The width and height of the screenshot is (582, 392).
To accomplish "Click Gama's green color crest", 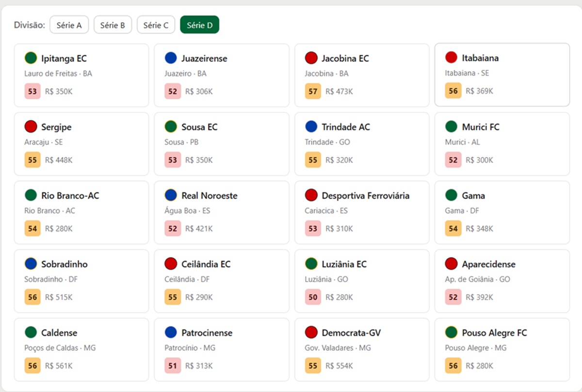I will [x=452, y=195].
